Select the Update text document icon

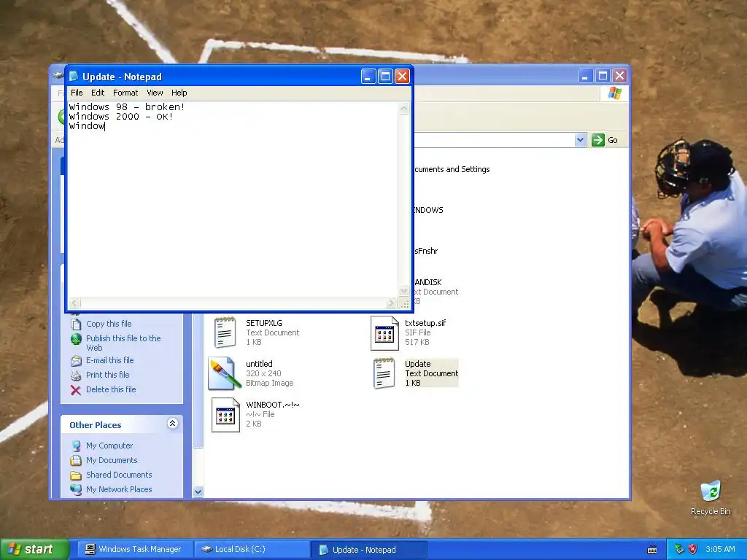pyautogui.click(x=384, y=373)
